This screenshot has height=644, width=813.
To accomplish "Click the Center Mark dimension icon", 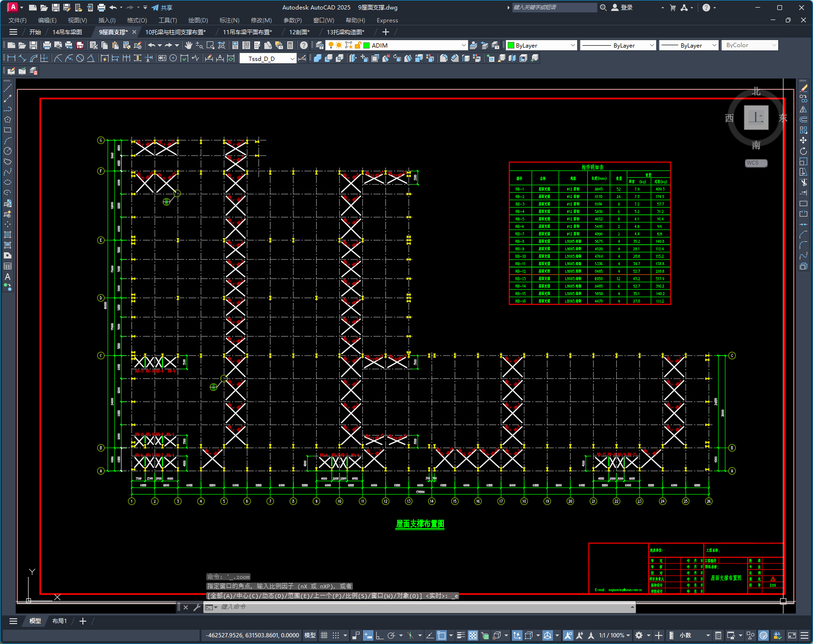I will [x=173, y=58].
